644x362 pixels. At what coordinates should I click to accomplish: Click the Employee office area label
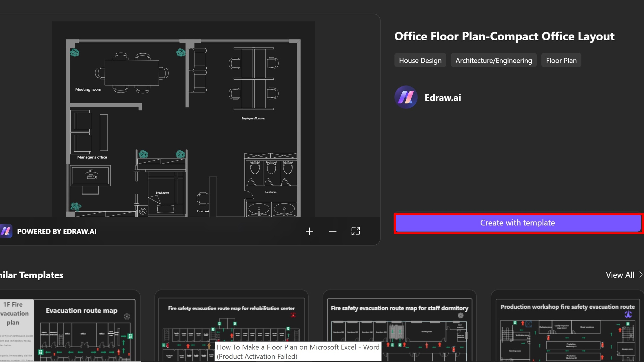click(253, 119)
